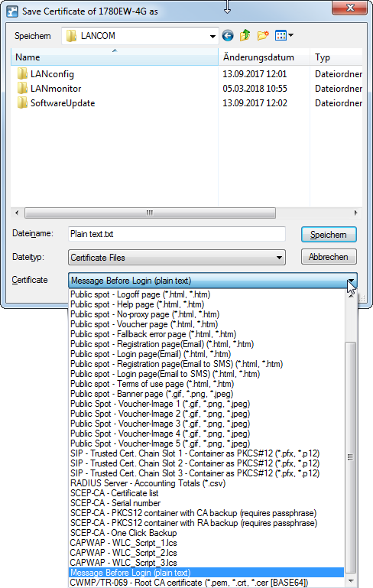Click the horizontal scrollbar in file list

150,213
